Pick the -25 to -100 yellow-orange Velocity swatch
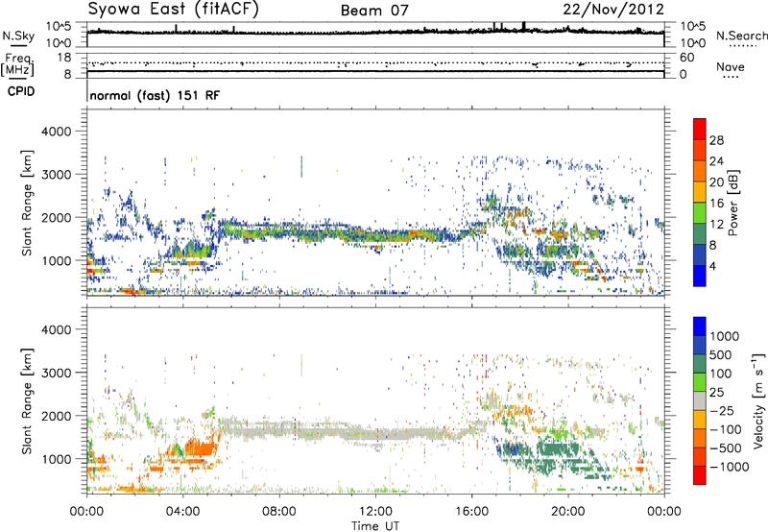The width and height of the screenshot is (768, 532). click(x=700, y=420)
